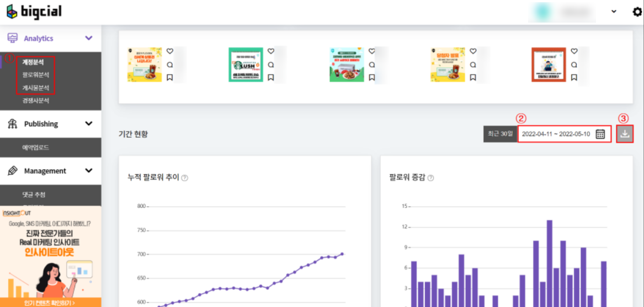Click heart icon beside the LUSH post
This screenshot has width=644, height=307.
tap(270, 51)
